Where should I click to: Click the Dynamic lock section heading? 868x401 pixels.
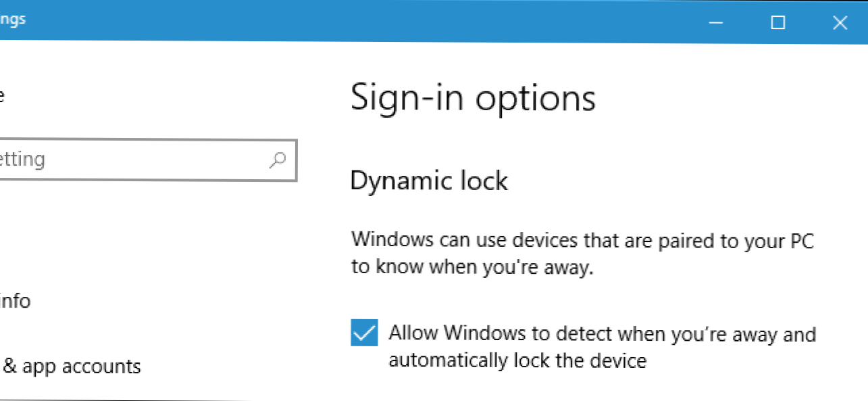(x=429, y=181)
